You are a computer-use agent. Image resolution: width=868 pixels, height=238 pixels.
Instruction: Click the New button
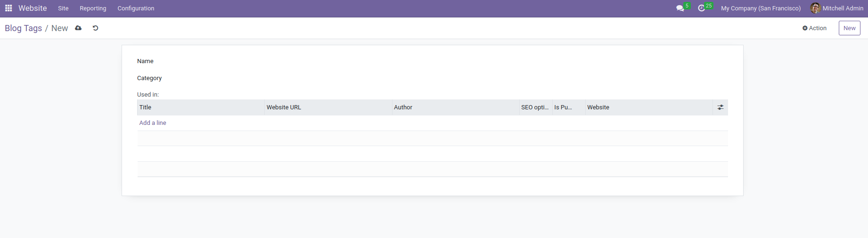pos(849,28)
